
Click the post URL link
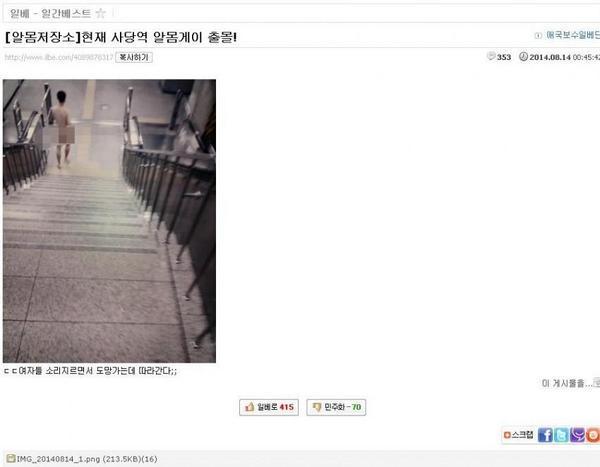click(59, 57)
